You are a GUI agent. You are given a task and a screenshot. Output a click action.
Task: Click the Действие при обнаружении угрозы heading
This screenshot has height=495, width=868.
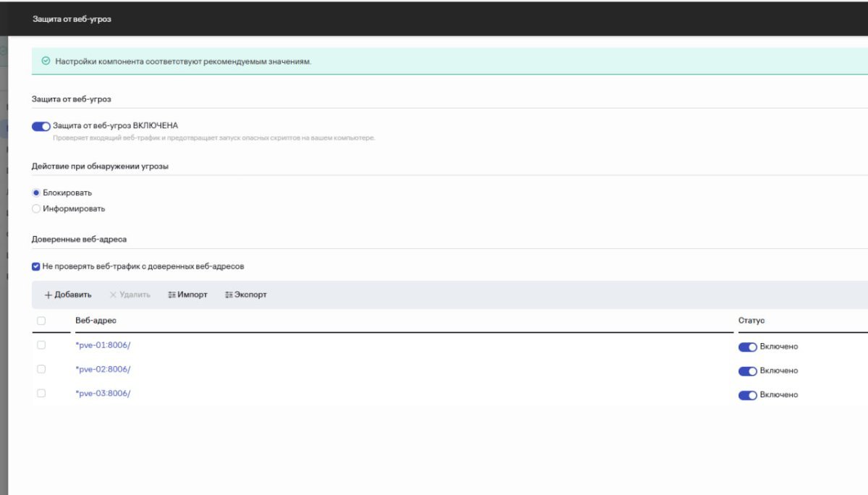click(x=100, y=166)
